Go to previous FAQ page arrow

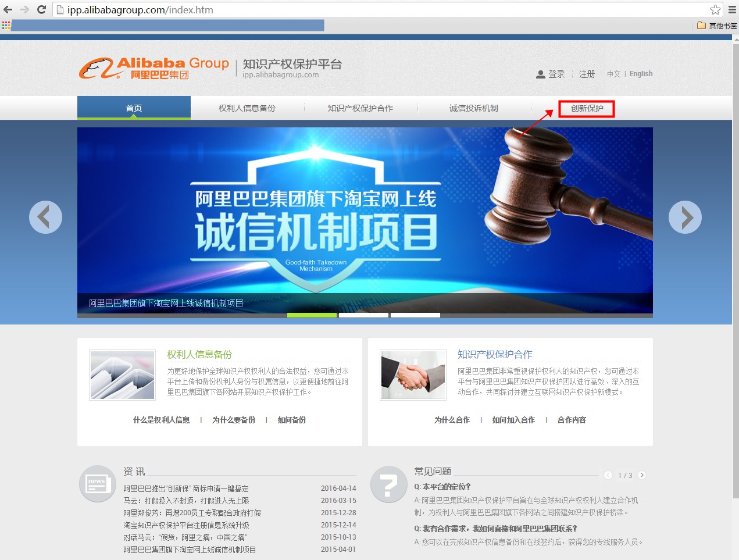click(x=608, y=475)
